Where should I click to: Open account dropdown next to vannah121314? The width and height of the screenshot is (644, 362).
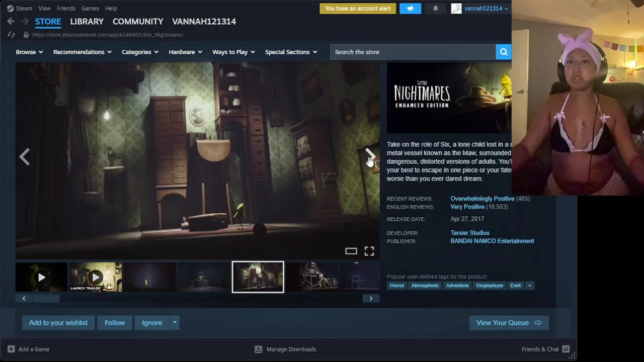pos(506,9)
